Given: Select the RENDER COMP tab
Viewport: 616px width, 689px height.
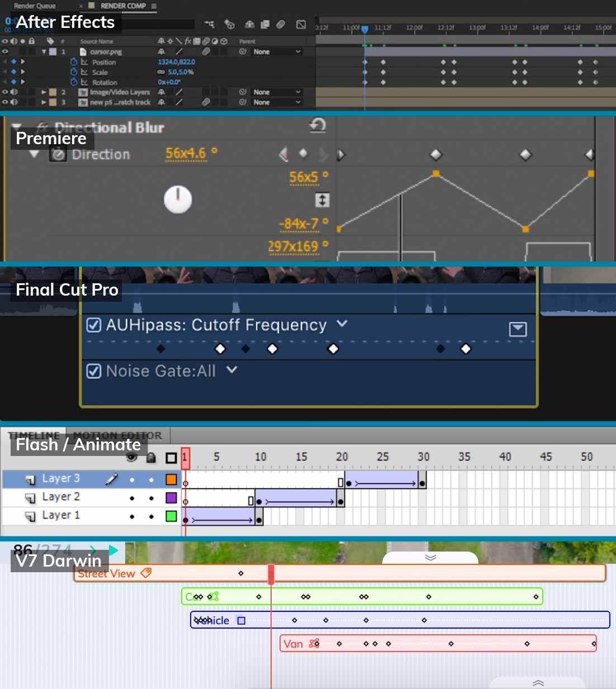Looking at the screenshot, I should (x=123, y=6).
